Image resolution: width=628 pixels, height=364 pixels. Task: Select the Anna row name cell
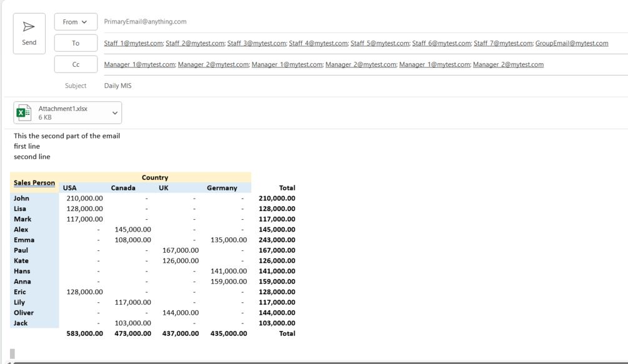point(34,282)
